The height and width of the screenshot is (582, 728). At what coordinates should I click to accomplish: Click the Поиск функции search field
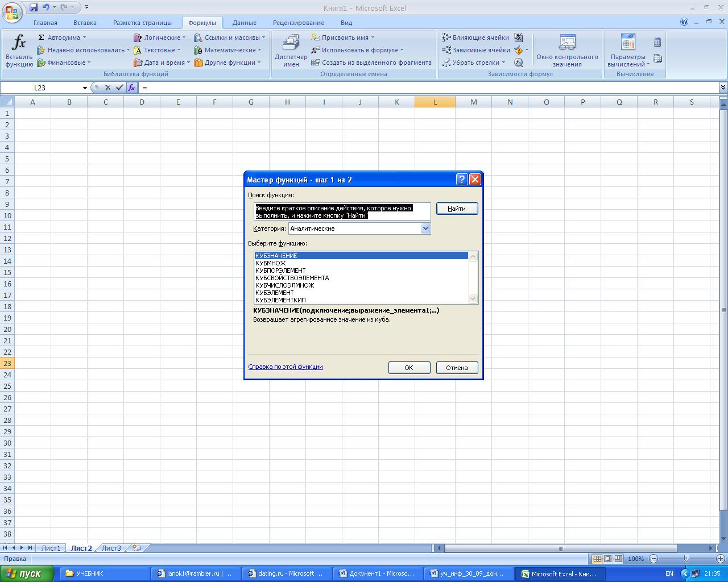(x=342, y=211)
